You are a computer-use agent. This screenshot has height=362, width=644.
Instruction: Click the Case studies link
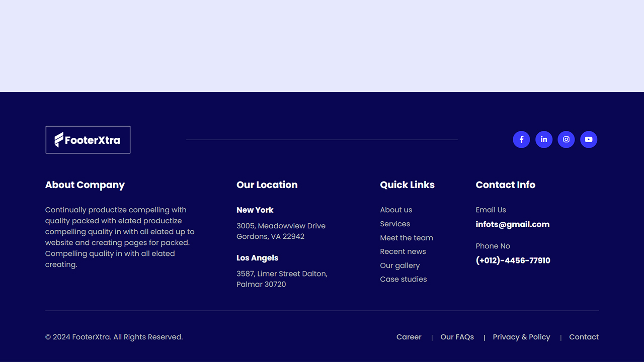click(404, 279)
